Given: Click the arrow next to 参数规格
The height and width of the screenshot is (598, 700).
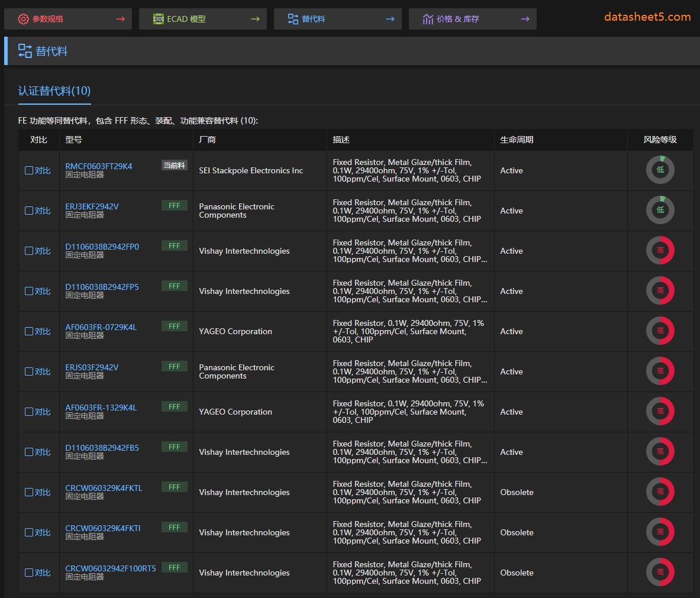Looking at the screenshot, I should pos(121,19).
